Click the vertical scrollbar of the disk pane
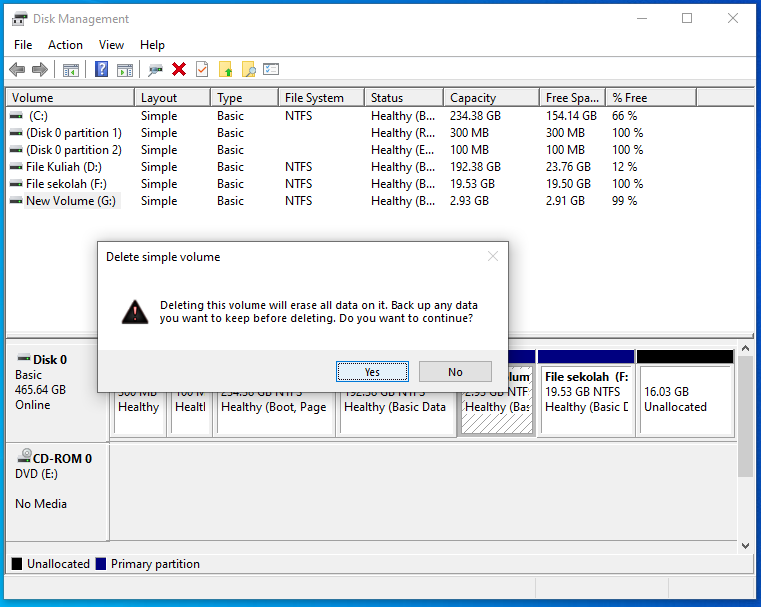761x607 pixels. click(x=744, y=420)
